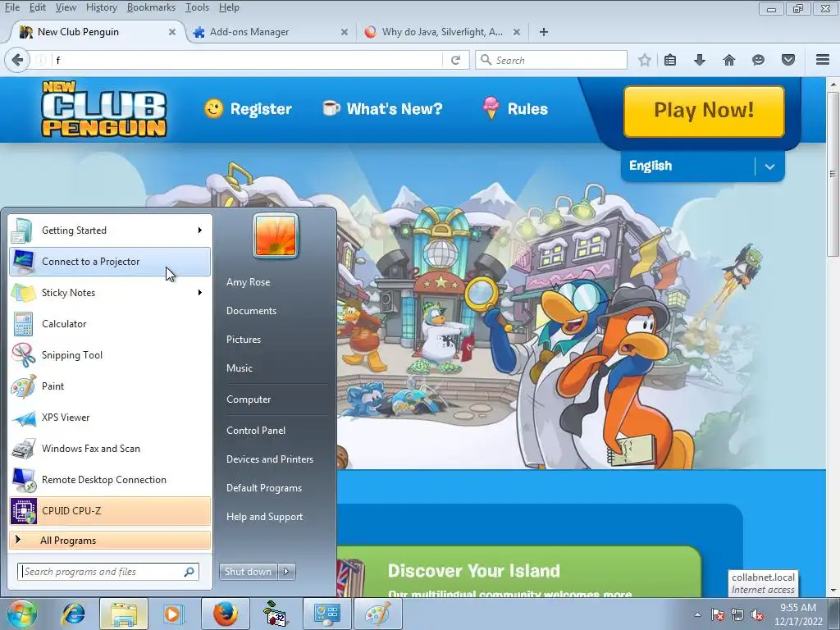
Task: Click the Firefox back arrow button
Action: (17, 60)
